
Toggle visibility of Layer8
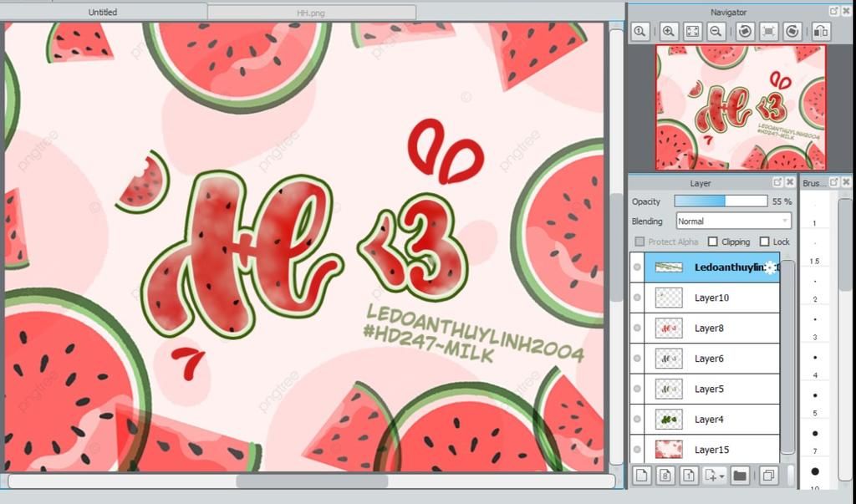click(x=637, y=328)
